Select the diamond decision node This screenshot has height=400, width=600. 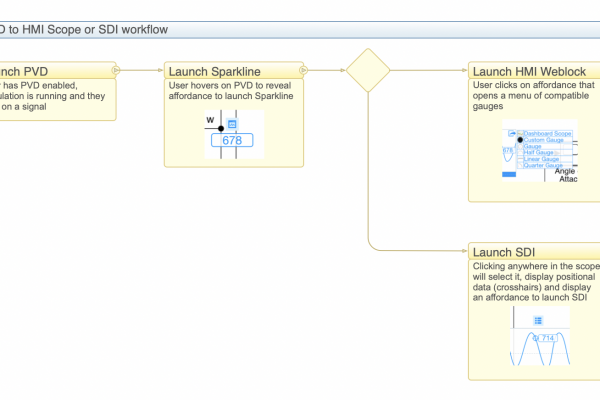click(367, 70)
